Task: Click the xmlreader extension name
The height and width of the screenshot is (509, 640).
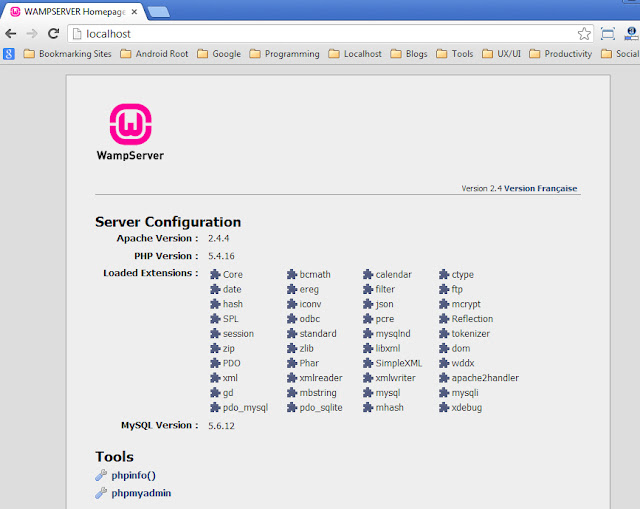Action: pos(321,378)
